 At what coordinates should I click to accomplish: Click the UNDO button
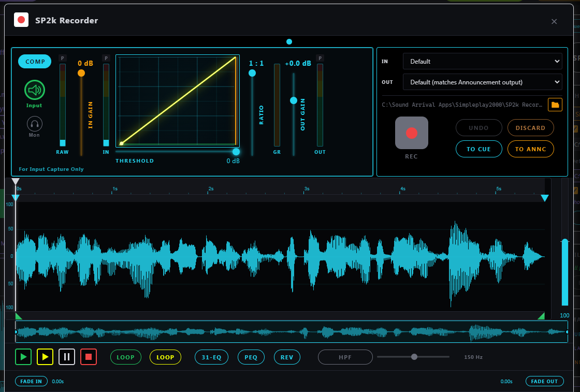(x=479, y=128)
